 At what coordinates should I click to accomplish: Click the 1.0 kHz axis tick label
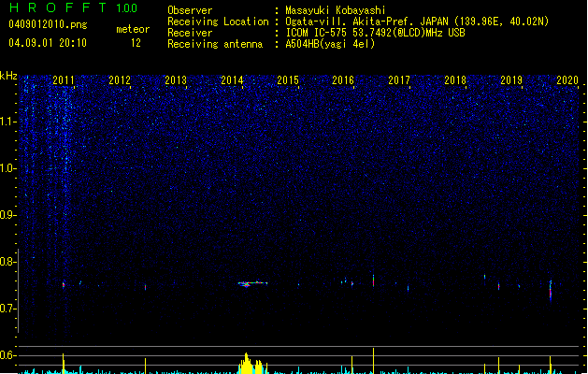pos(8,168)
